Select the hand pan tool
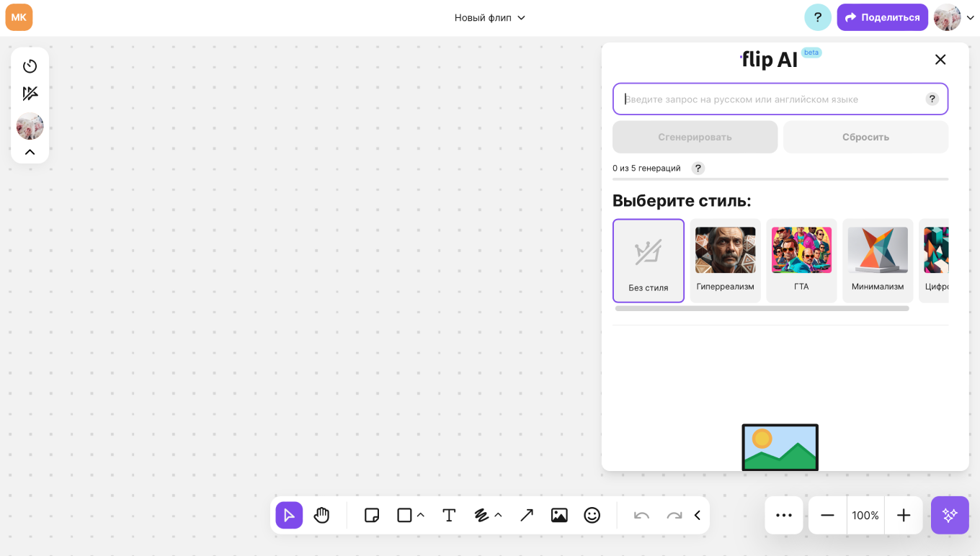The image size is (980, 556). (x=321, y=515)
